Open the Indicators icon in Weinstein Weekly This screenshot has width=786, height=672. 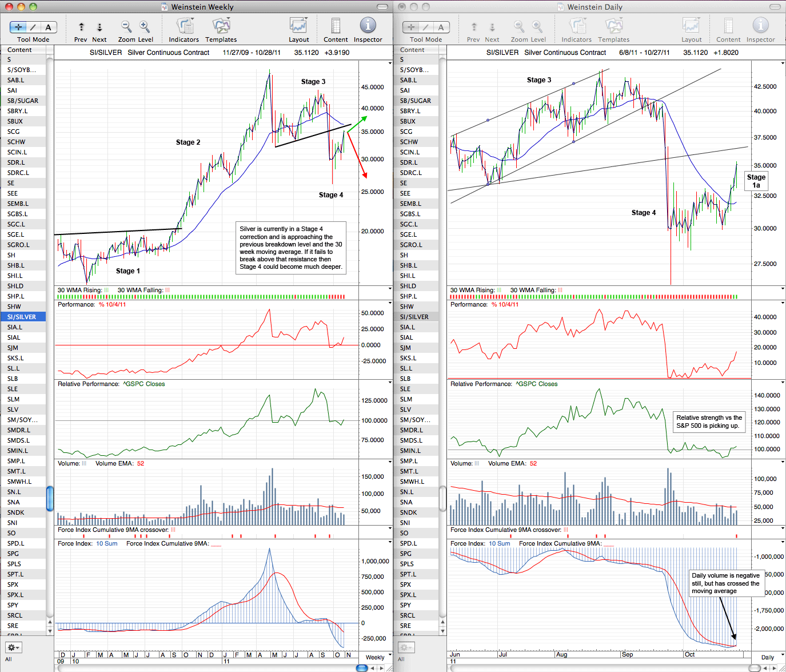[184, 26]
